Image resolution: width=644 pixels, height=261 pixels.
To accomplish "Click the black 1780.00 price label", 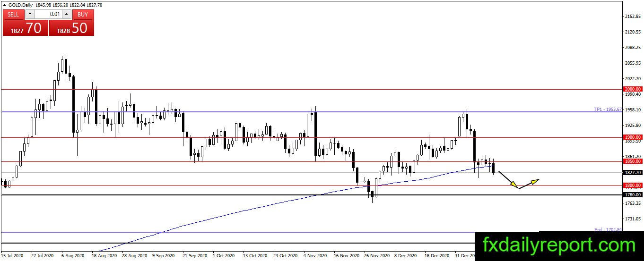I will click(x=632, y=195).
